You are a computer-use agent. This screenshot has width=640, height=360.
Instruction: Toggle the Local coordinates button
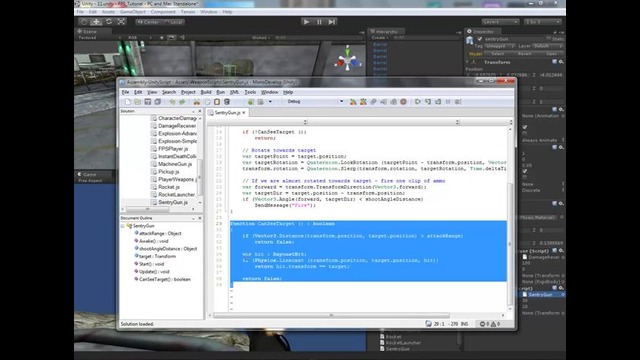(173, 22)
